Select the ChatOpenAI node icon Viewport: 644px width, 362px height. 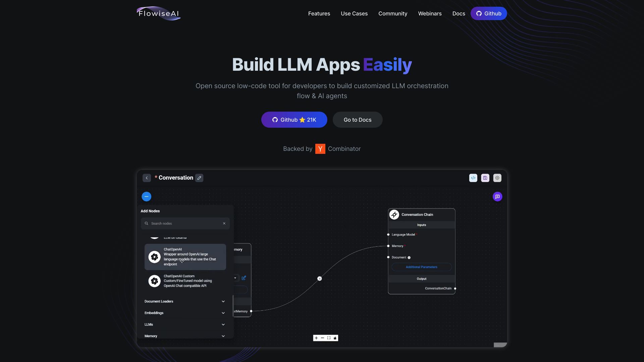[154, 257]
